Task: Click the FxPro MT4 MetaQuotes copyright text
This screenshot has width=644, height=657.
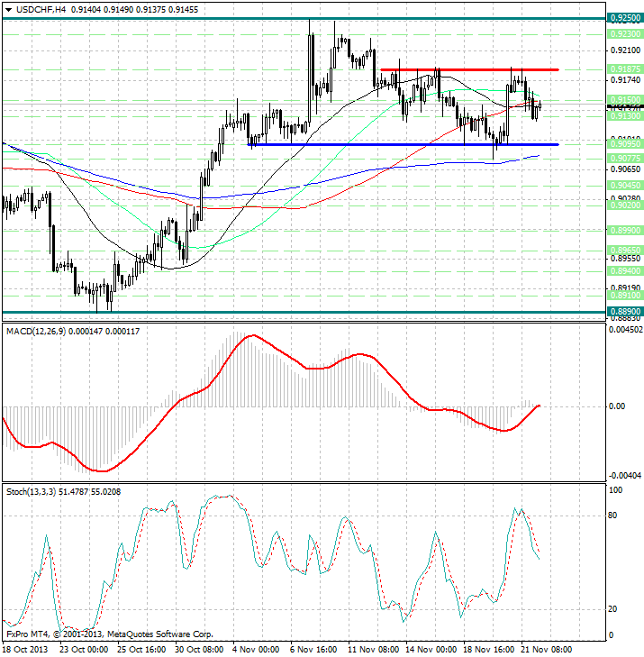Action: tap(110, 634)
